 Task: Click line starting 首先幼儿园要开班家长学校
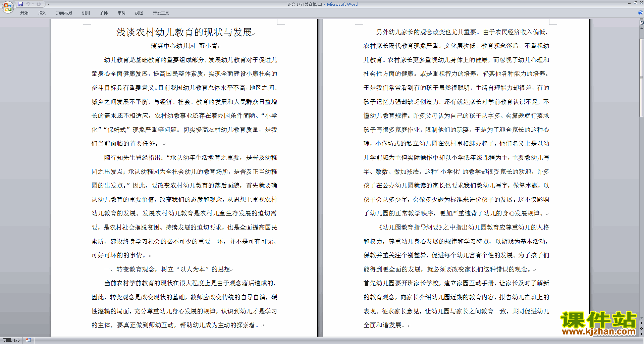457,283
